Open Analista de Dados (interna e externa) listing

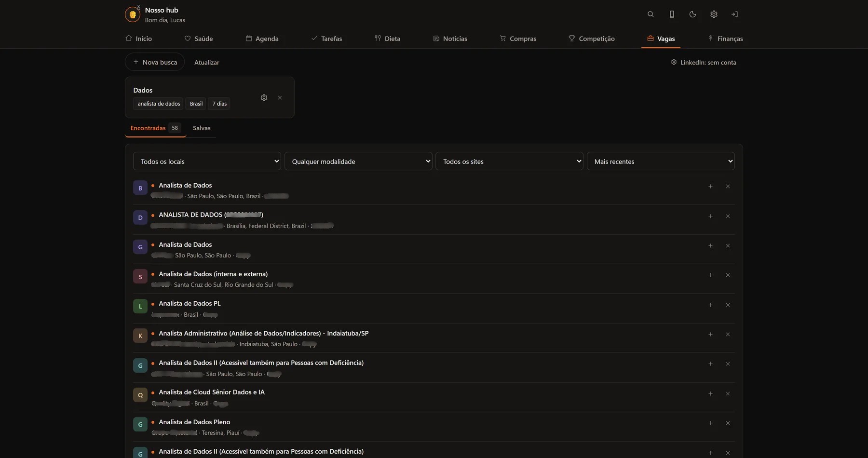pos(213,274)
